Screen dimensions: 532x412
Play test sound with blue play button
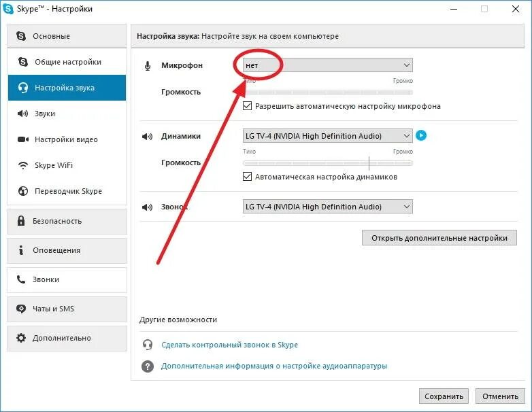pos(421,136)
